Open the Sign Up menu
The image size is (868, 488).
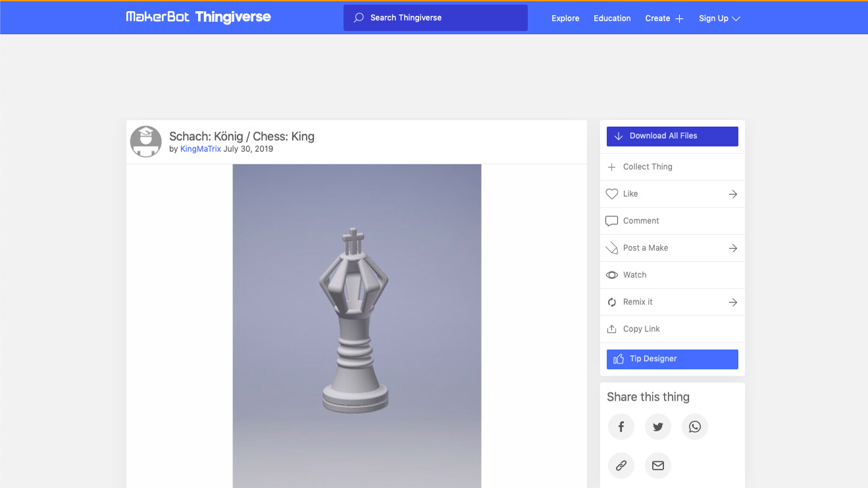[719, 18]
